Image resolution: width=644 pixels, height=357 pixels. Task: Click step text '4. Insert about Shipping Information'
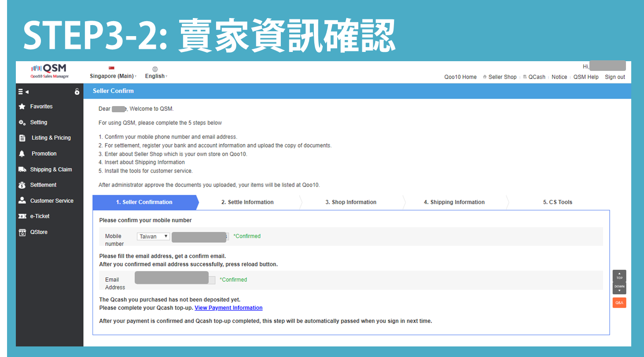142,162
